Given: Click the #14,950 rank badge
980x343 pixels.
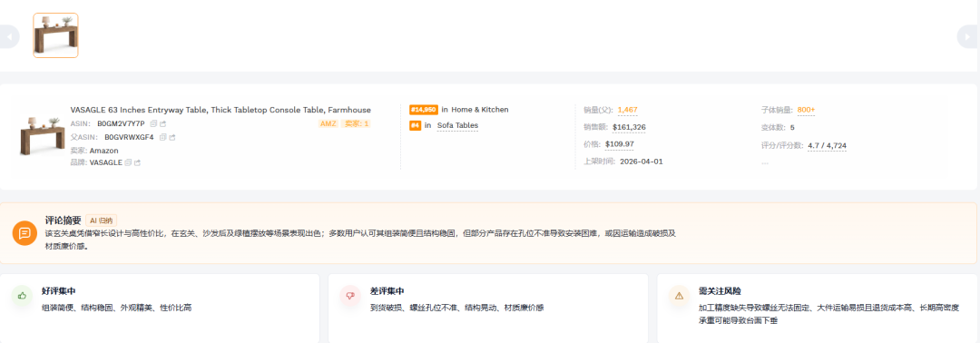Looking at the screenshot, I should (424, 109).
